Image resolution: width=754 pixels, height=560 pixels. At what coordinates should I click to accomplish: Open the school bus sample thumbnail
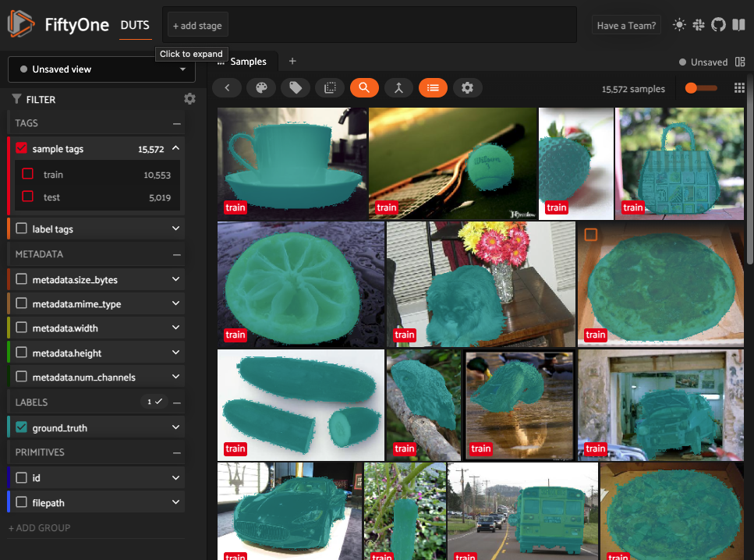click(x=522, y=511)
